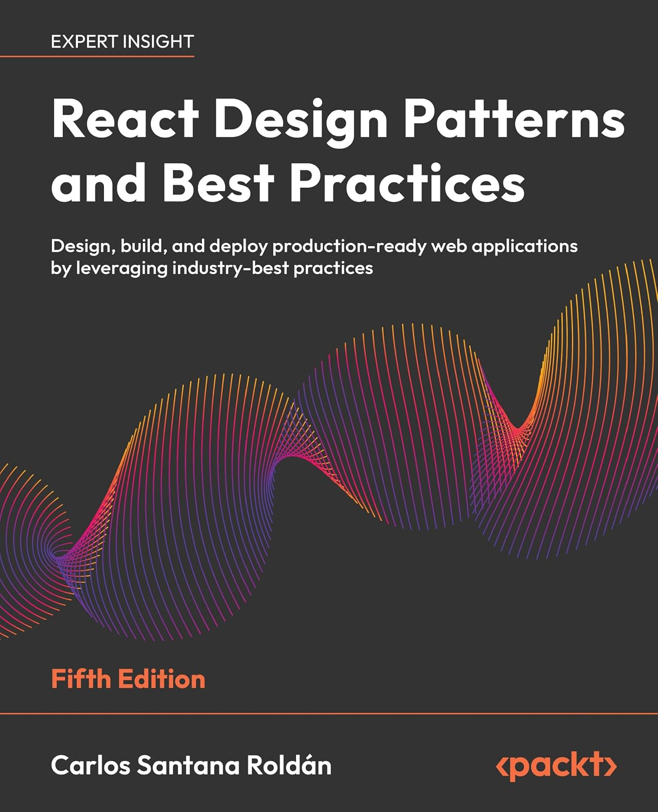
Task: Click the title line 'and Best Practices'
Action: (x=288, y=182)
